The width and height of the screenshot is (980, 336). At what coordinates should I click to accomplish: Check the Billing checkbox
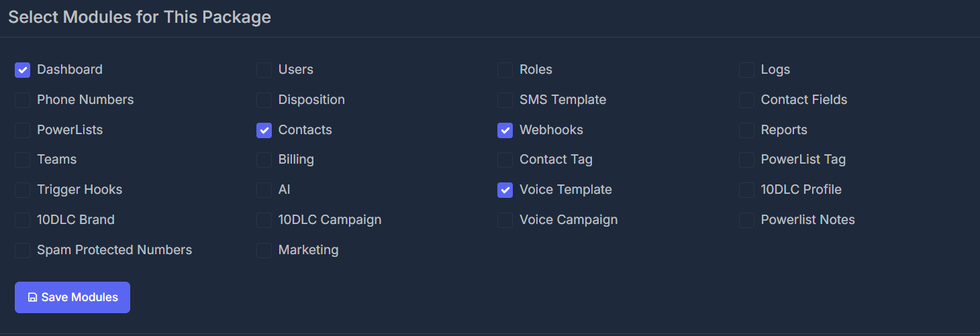[x=264, y=160]
